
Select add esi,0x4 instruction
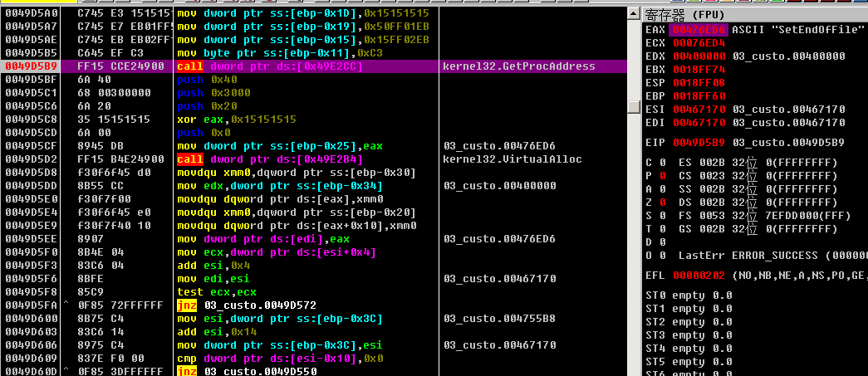[213, 265]
